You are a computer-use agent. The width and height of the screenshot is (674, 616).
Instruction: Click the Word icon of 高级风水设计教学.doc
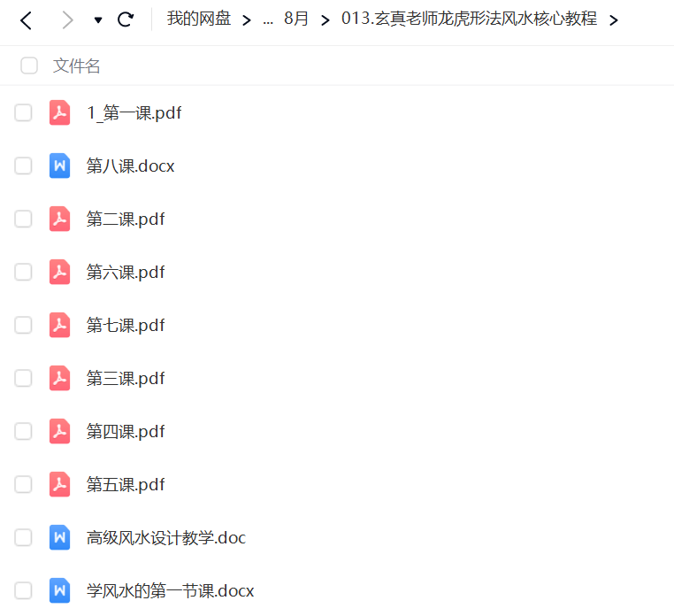[x=60, y=537]
